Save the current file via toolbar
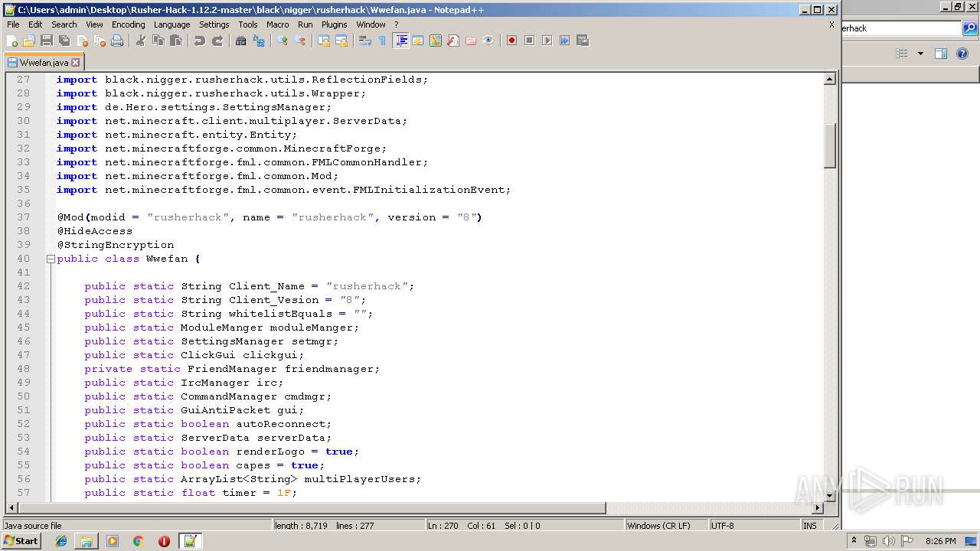Screen dimensions: 980x551 click(47, 41)
